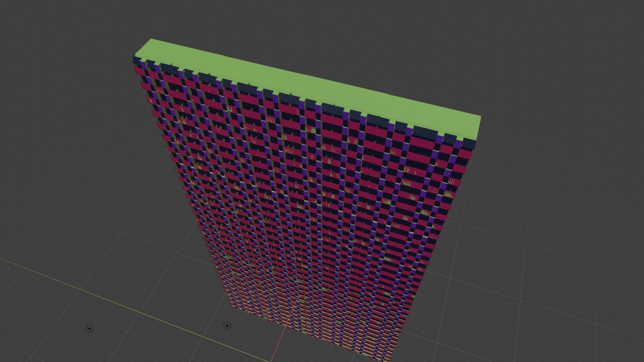Image resolution: width=644 pixels, height=362 pixels.
Task: Select the point light nearest the building base
Action: (x=227, y=326)
